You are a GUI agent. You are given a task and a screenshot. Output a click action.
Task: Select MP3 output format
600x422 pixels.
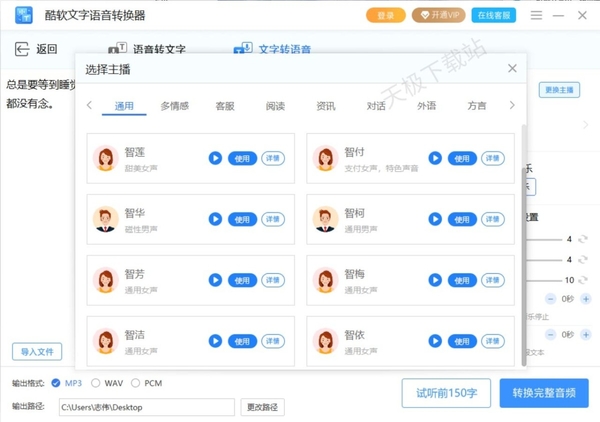pyautogui.click(x=55, y=383)
